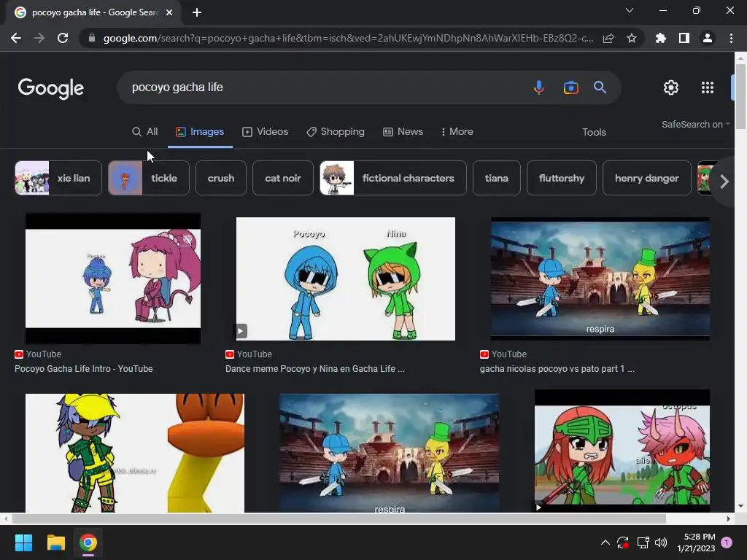Open Google apps grid
The height and width of the screenshot is (560, 747).
708,87
